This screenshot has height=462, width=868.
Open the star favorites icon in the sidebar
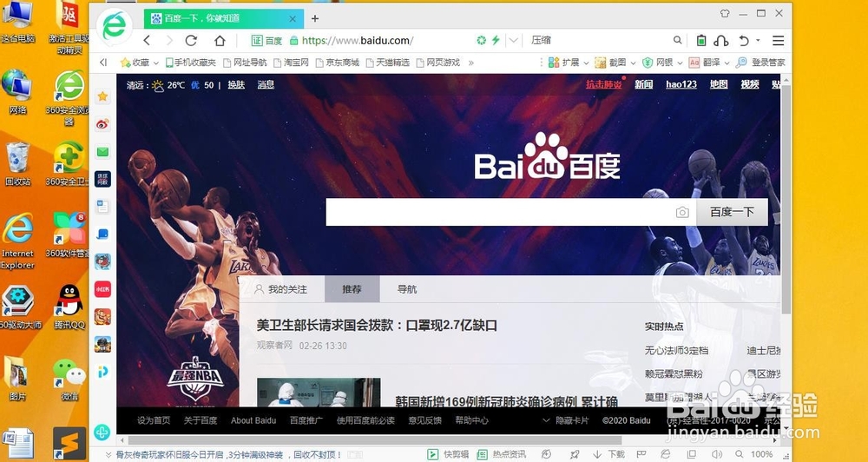point(102,96)
